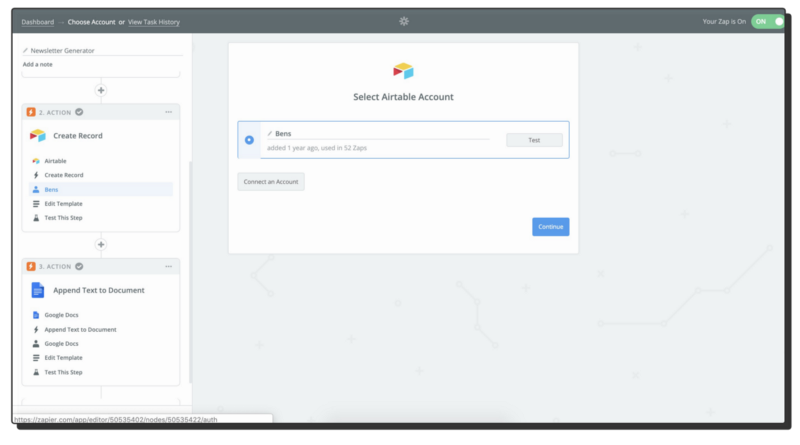Click Google Docs logo beside Append Text heading
This screenshot has height=445, width=800.
38,290
